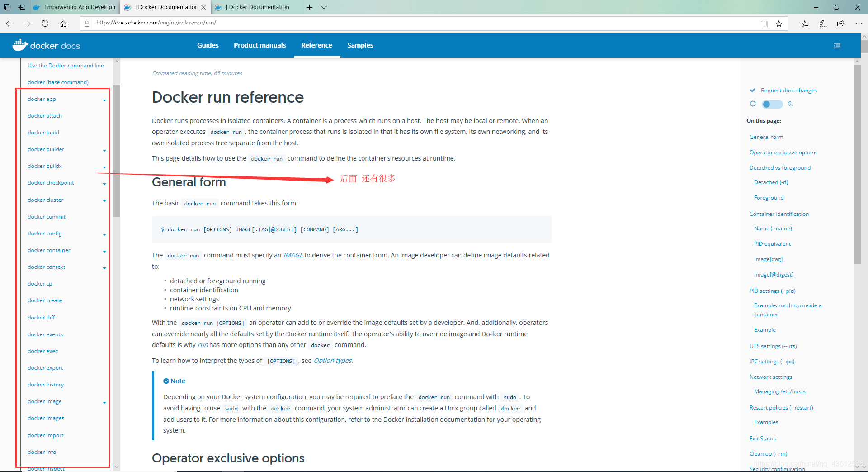
Task: Open the browser home page
Action: click(x=63, y=24)
